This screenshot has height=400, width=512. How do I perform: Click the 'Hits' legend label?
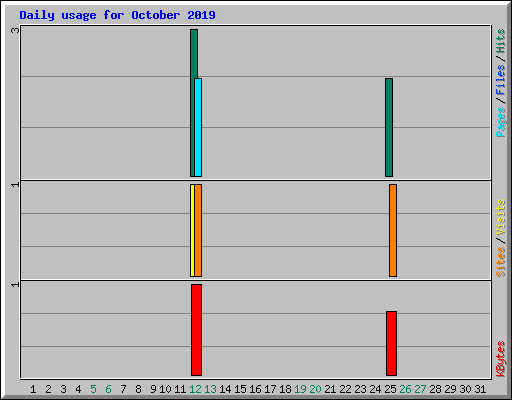click(x=501, y=41)
